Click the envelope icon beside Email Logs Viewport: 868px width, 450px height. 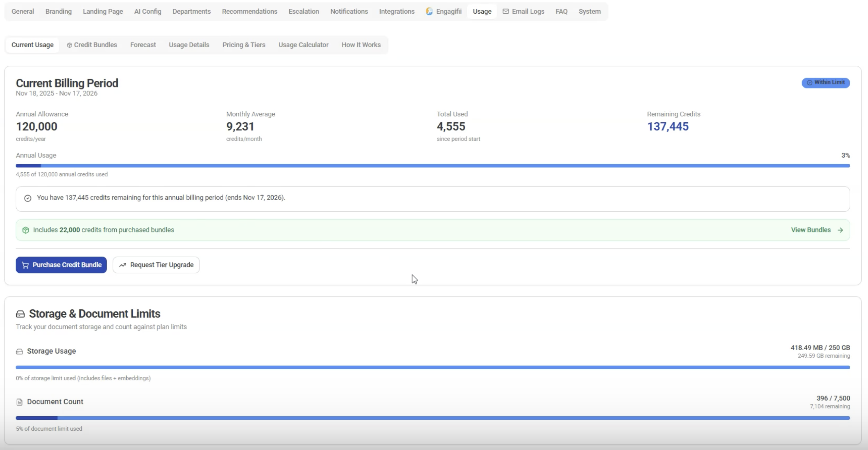coord(505,11)
